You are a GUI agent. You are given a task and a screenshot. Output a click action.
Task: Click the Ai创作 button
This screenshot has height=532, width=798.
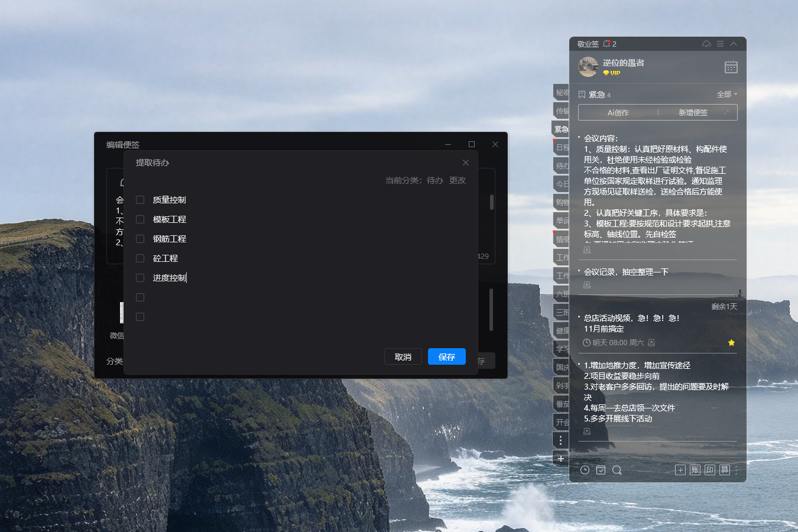coord(618,112)
